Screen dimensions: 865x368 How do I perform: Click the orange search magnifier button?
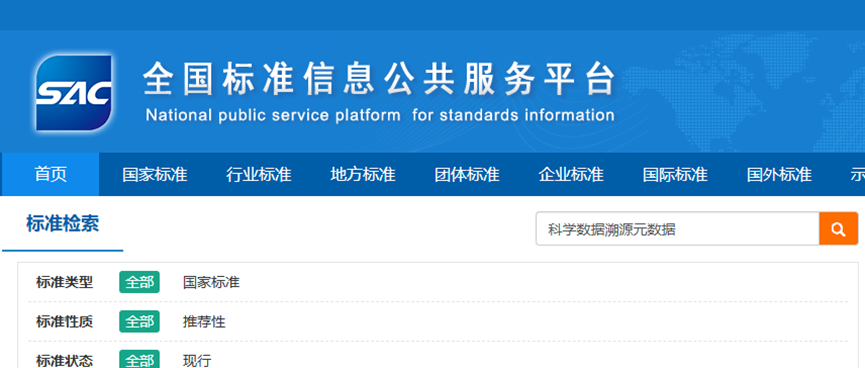pos(839,228)
